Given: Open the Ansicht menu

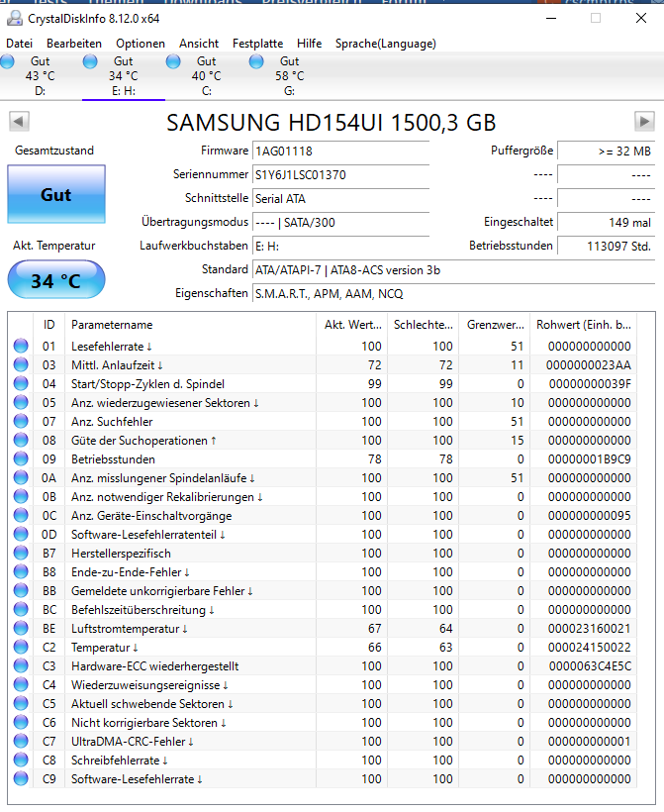Looking at the screenshot, I should coord(199,44).
